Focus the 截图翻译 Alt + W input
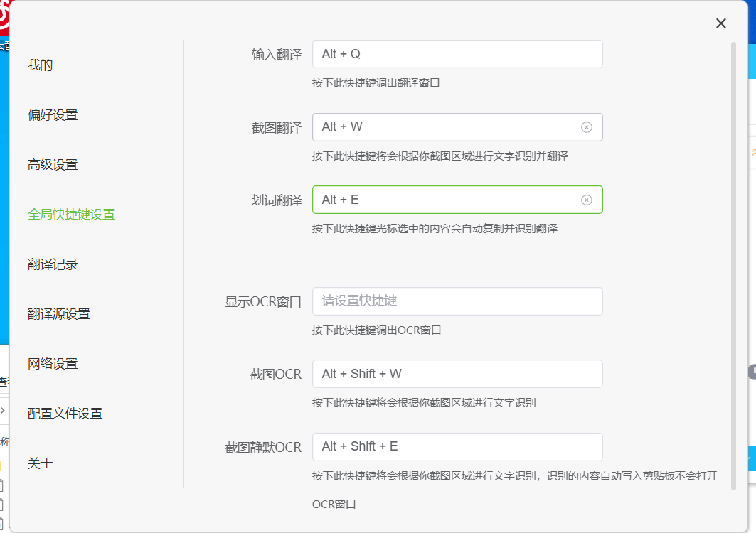The image size is (756, 533). (444, 127)
